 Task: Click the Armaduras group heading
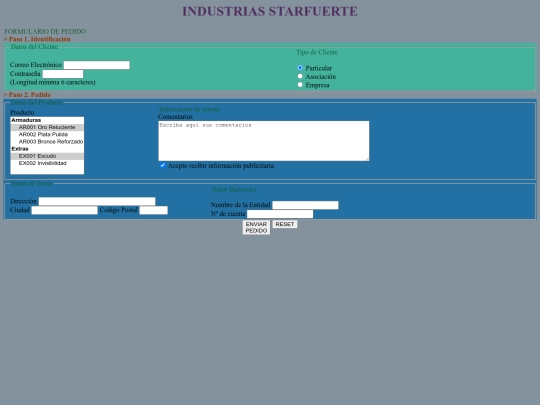tap(26, 120)
